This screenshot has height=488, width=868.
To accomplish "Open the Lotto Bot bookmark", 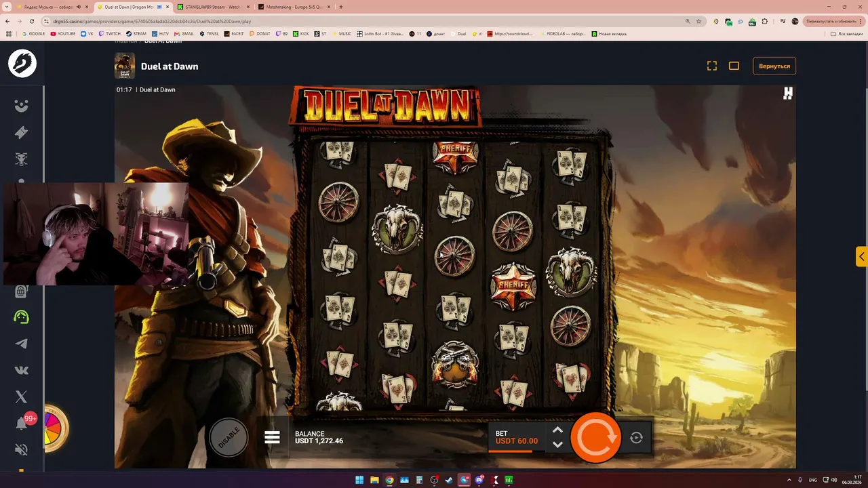I will click(380, 34).
